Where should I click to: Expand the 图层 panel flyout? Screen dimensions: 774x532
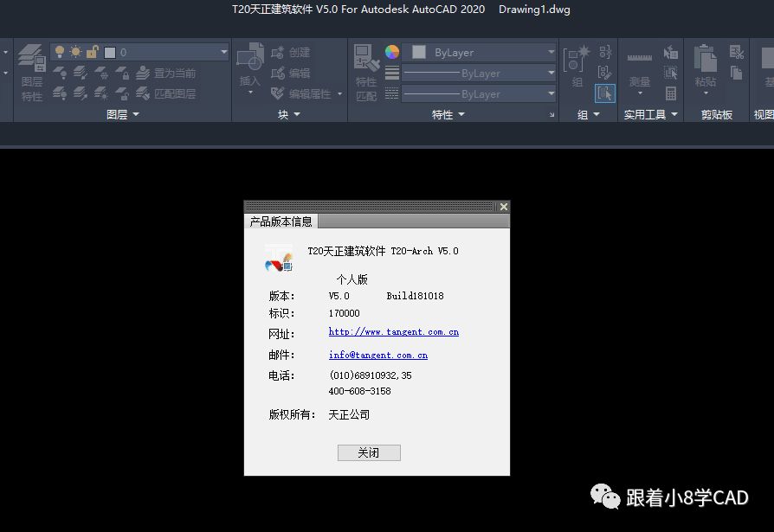[123, 114]
